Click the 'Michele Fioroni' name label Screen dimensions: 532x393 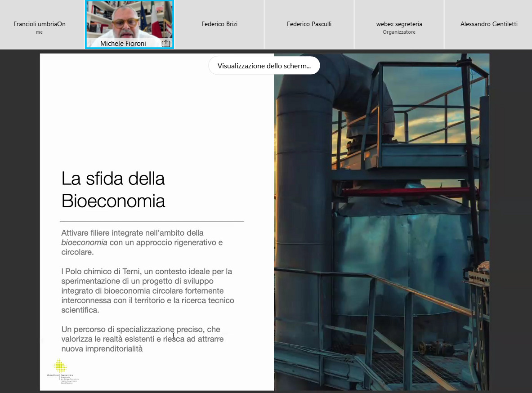coord(123,44)
